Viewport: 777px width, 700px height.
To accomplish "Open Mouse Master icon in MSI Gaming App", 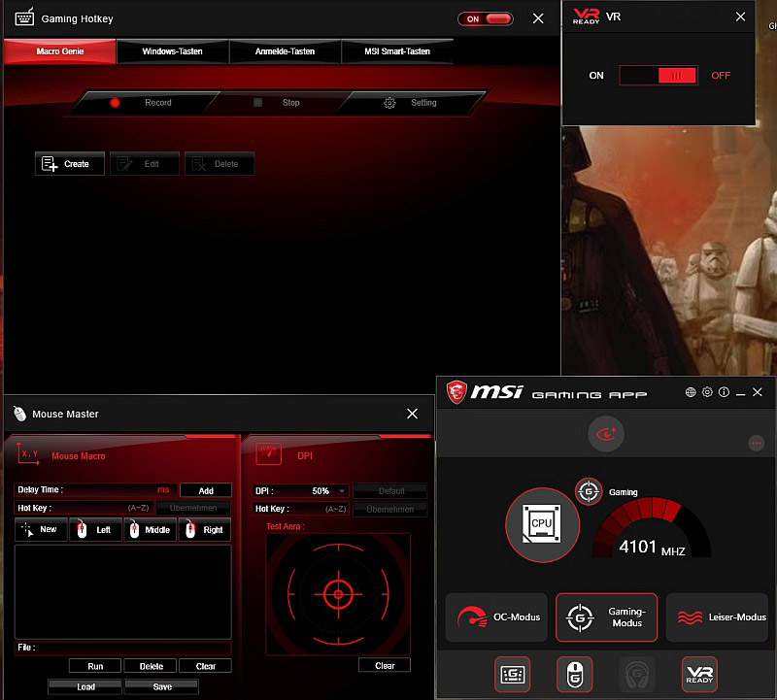I will [574, 674].
